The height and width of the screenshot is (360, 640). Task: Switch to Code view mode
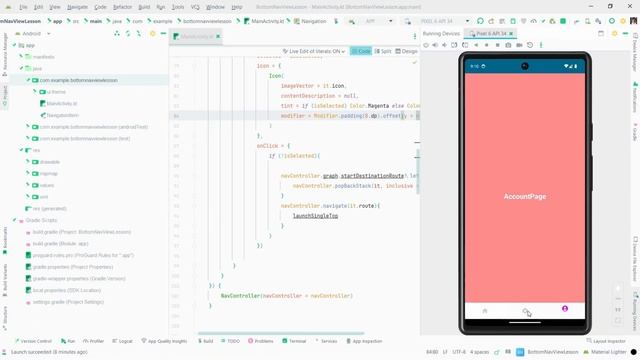point(361,51)
